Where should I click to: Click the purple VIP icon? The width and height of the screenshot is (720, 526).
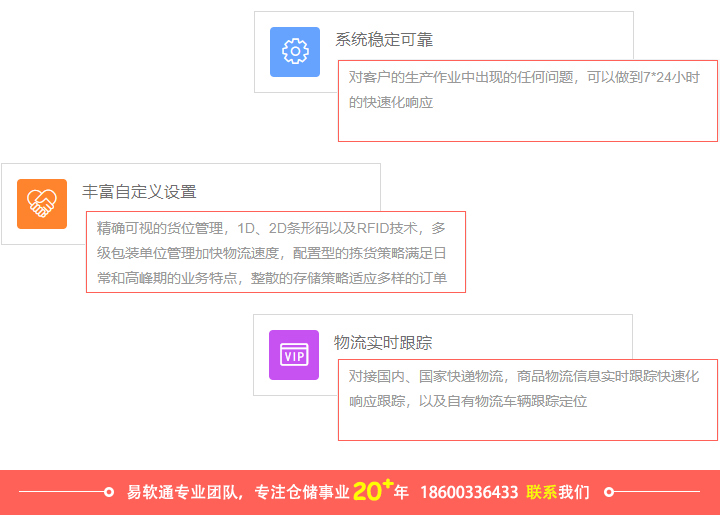point(294,355)
